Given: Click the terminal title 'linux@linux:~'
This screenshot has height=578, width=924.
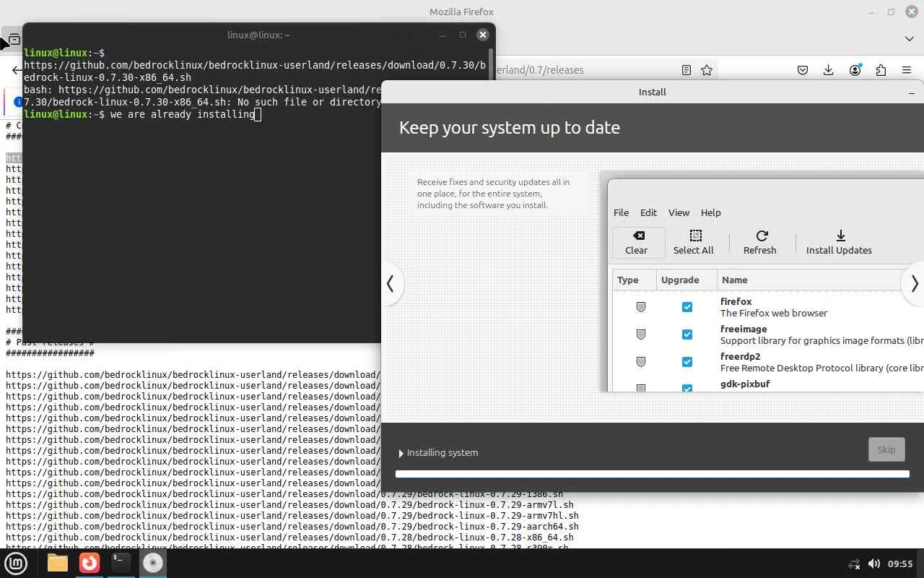Looking at the screenshot, I should tap(258, 35).
